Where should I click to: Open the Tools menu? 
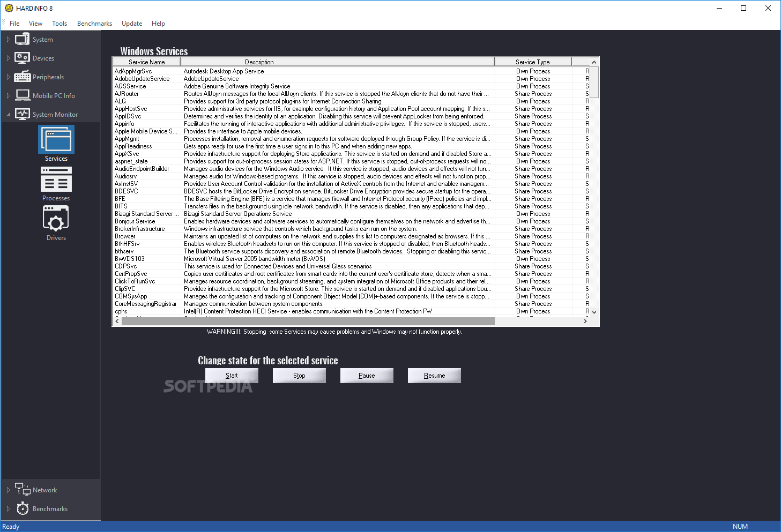coord(59,24)
